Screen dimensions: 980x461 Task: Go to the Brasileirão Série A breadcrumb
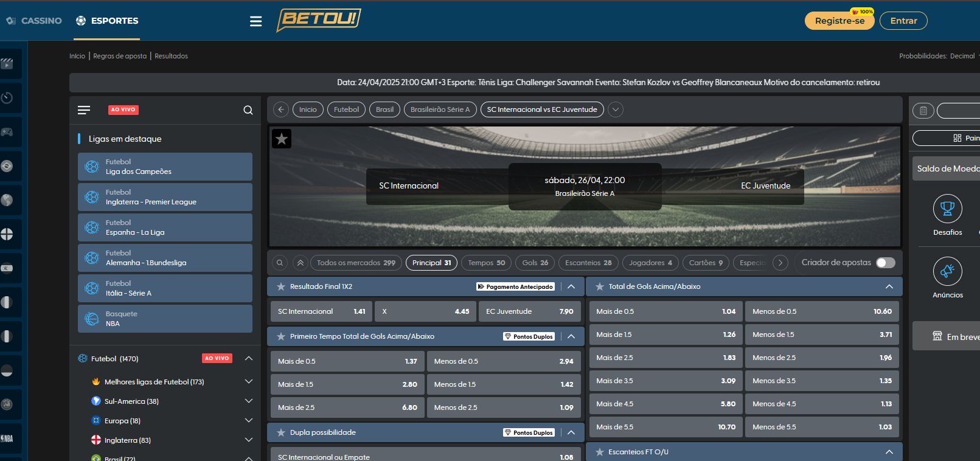tap(440, 109)
